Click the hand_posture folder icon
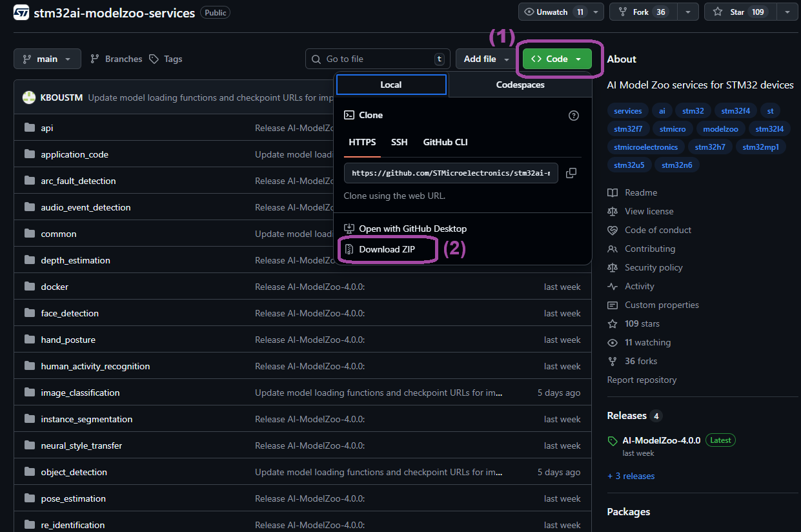This screenshot has height=532, width=801. click(29, 340)
